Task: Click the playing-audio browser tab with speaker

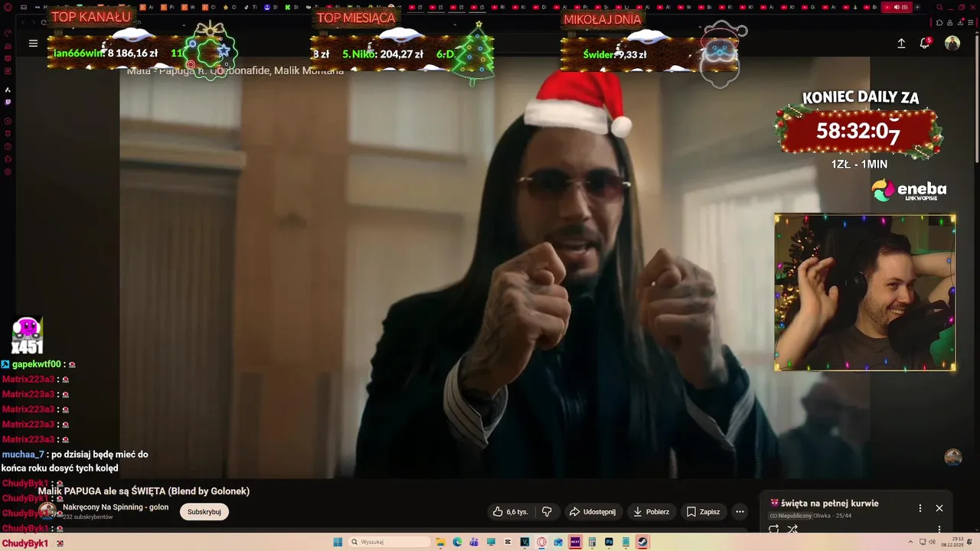Action: click(x=897, y=7)
